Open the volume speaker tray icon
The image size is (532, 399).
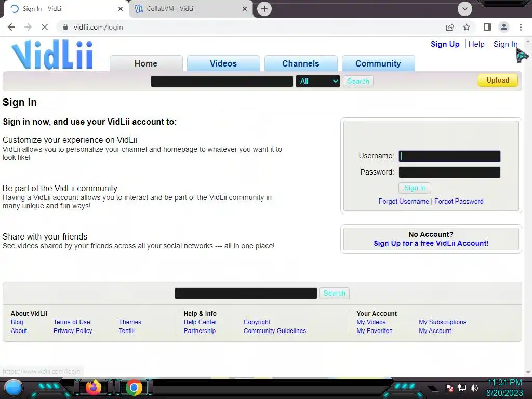(474, 388)
